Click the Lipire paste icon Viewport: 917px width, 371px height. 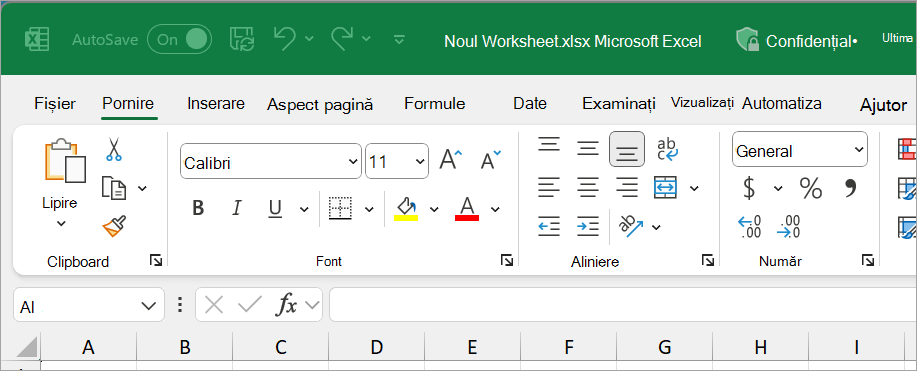[x=65, y=160]
